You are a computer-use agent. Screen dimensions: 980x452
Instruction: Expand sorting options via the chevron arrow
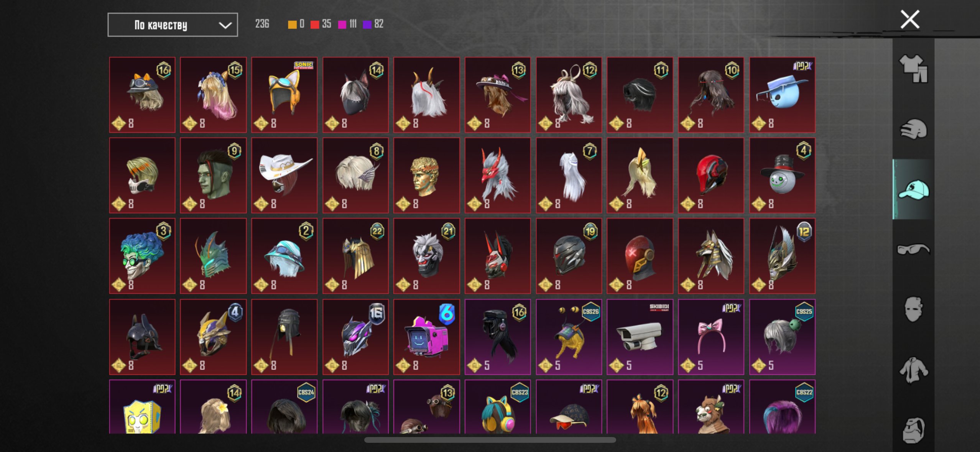pyautogui.click(x=225, y=25)
